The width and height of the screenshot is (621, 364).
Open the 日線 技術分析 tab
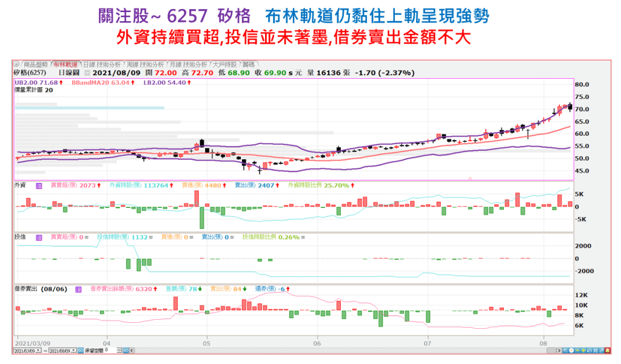(x=101, y=64)
